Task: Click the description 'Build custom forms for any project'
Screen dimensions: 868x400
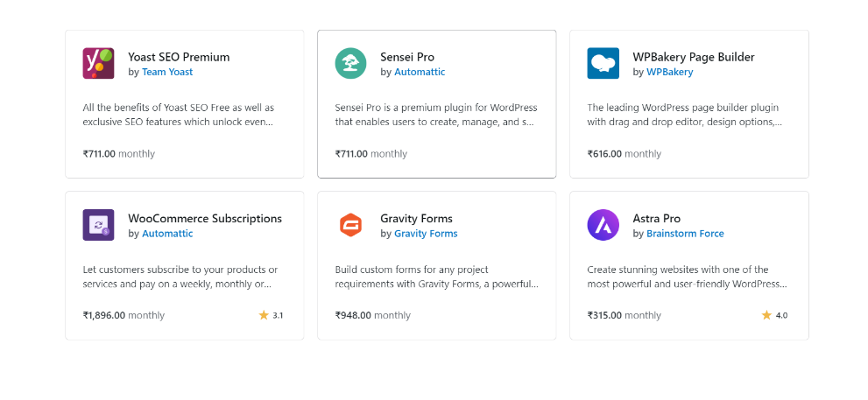Action: click(437, 277)
